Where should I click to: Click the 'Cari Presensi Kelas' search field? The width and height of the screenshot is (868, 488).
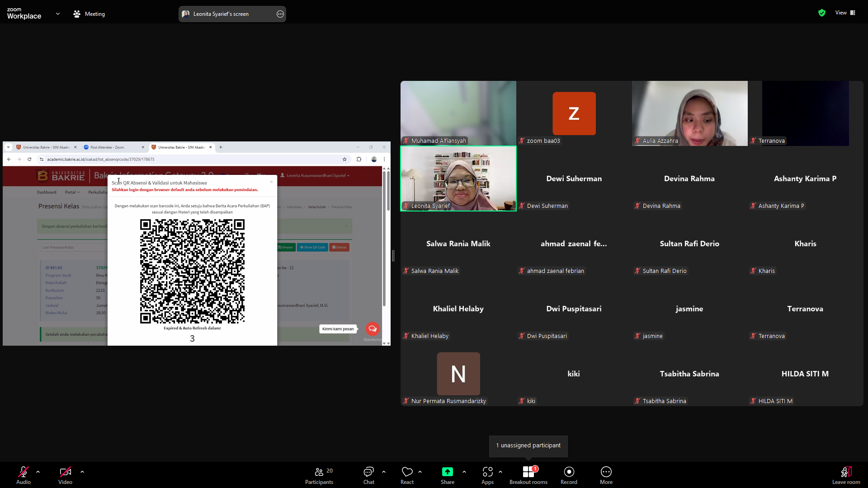74,247
